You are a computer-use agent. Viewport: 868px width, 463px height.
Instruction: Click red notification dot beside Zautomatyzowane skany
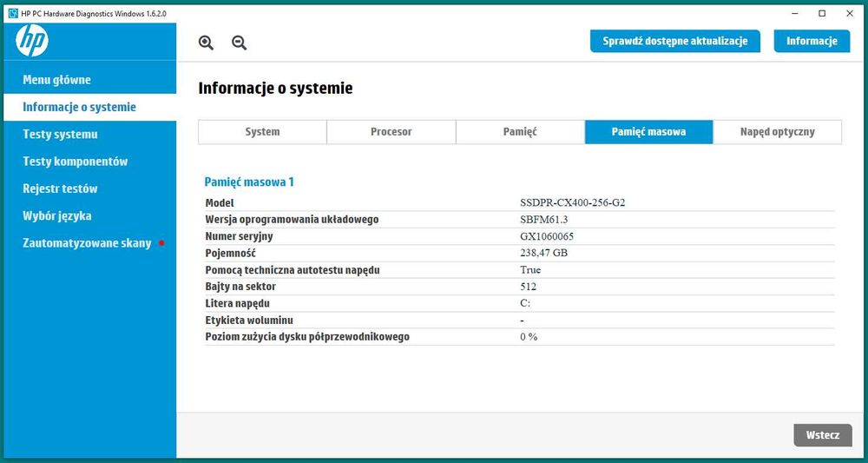[161, 242]
